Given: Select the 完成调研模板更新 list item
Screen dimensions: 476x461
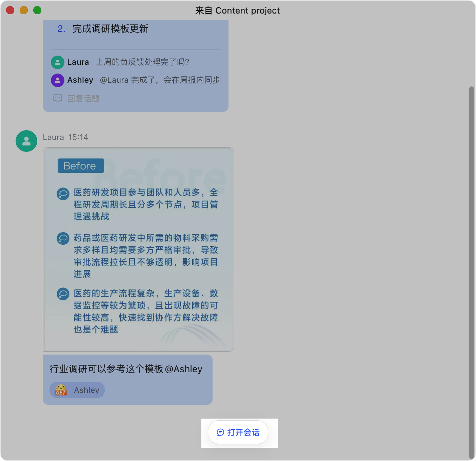Looking at the screenshot, I should click(110, 29).
